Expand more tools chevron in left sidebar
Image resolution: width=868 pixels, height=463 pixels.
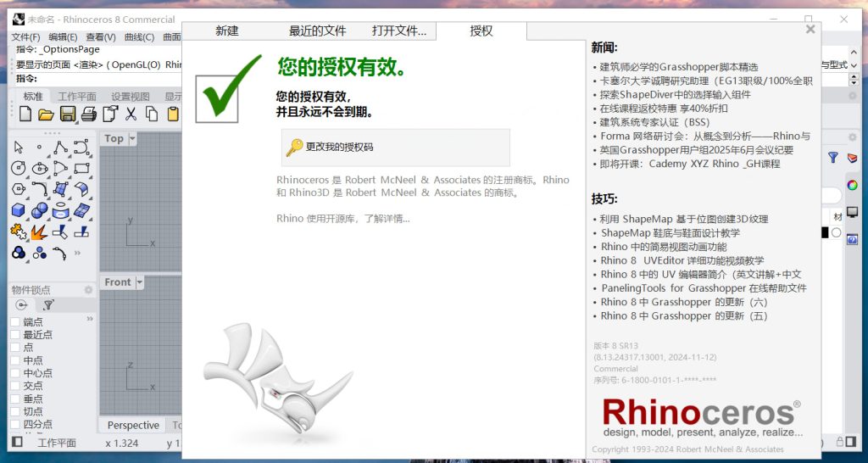point(77,253)
